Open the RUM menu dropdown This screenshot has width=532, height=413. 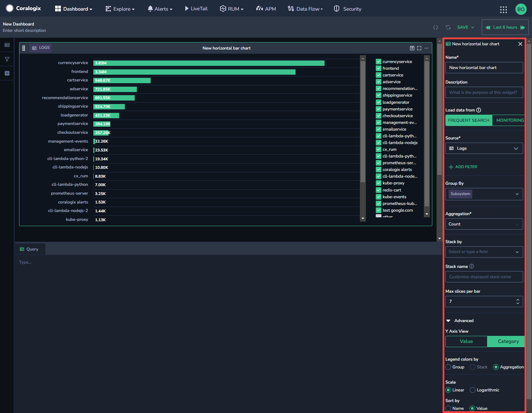232,9
